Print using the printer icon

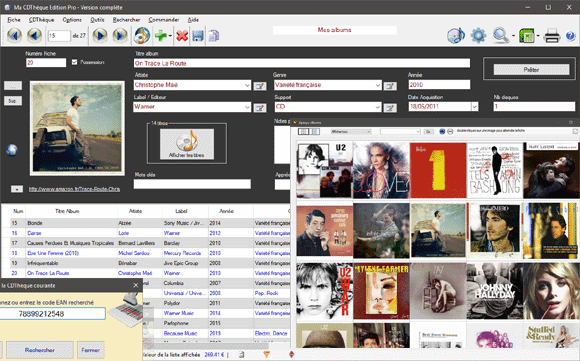click(552, 36)
